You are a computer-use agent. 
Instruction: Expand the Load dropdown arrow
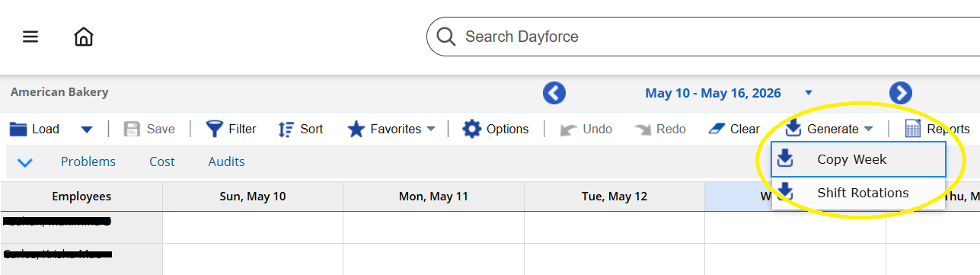pyautogui.click(x=87, y=130)
